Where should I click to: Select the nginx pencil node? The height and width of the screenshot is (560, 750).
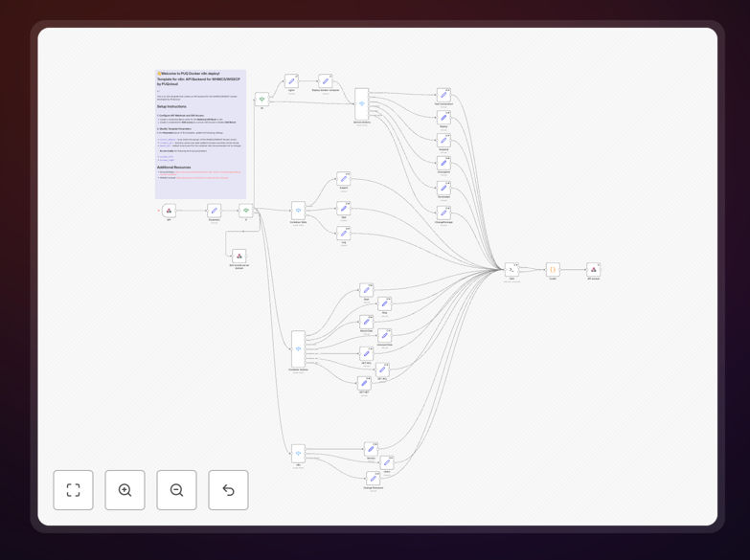[x=291, y=81]
